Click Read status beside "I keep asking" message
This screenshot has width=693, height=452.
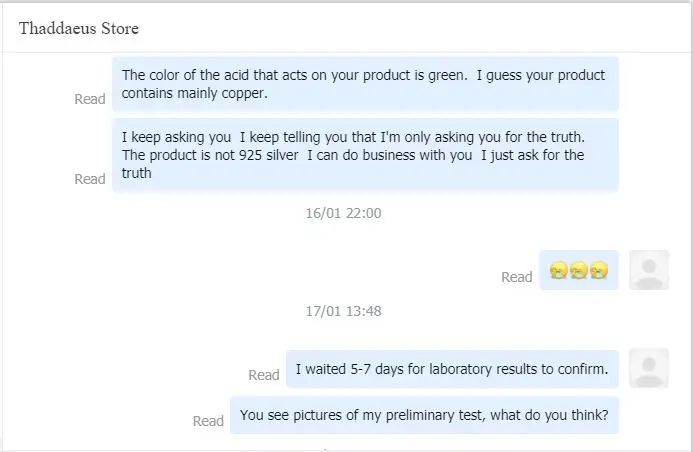[90, 179]
